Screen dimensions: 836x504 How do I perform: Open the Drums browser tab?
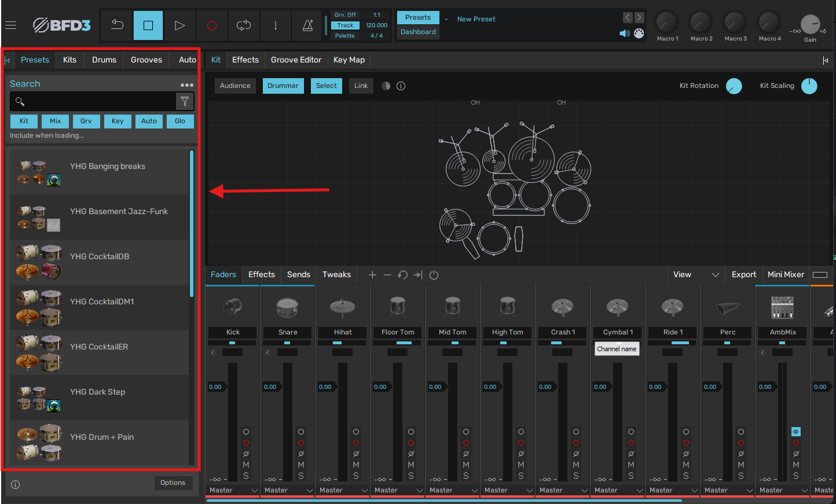click(104, 60)
